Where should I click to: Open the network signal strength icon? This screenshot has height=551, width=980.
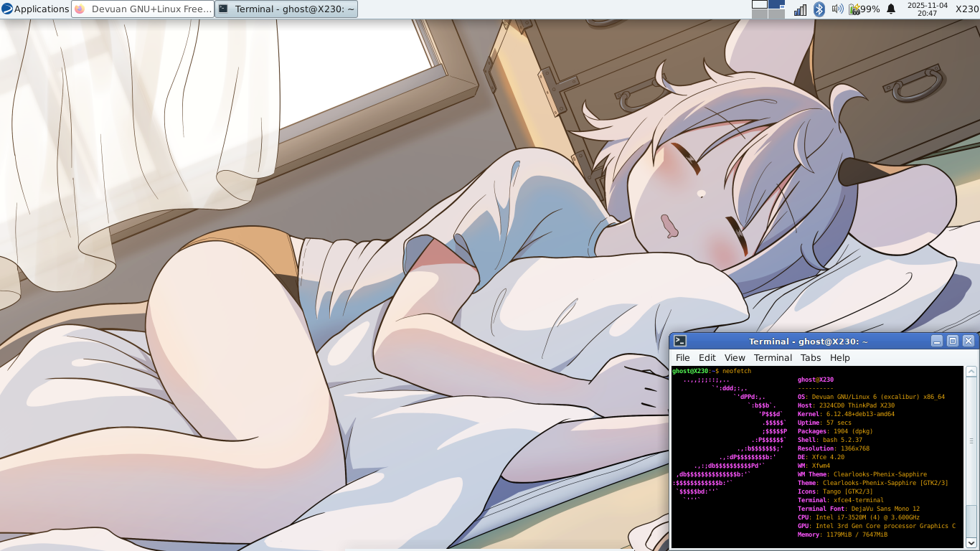click(x=800, y=9)
